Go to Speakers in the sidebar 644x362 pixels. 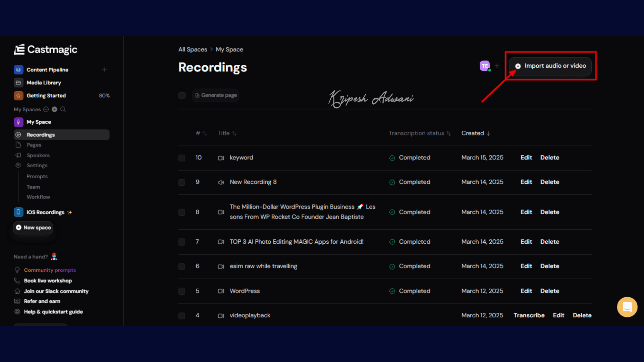click(38, 155)
